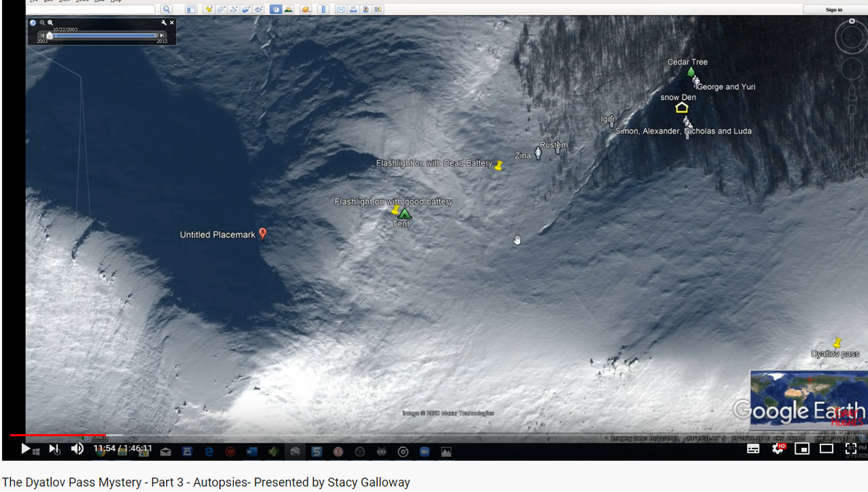
Task: Select the Cedar Tree green placemark icon
Action: coord(691,72)
